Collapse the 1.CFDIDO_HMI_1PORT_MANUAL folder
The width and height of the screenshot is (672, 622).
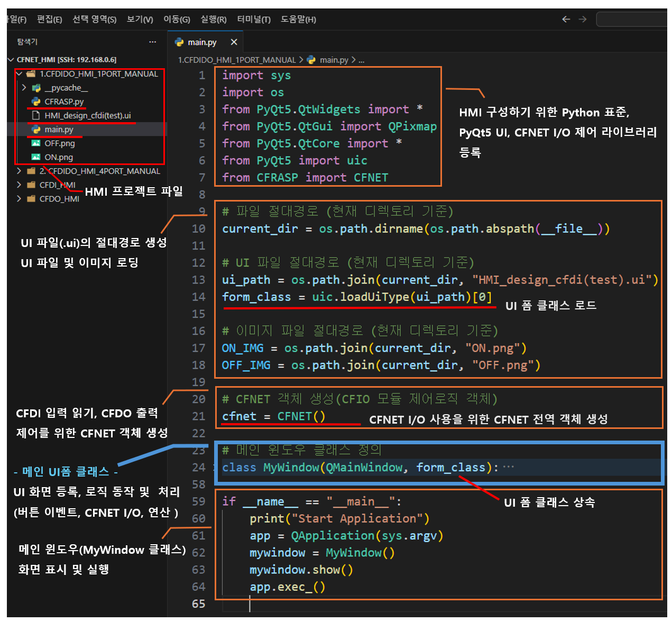tap(19, 74)
